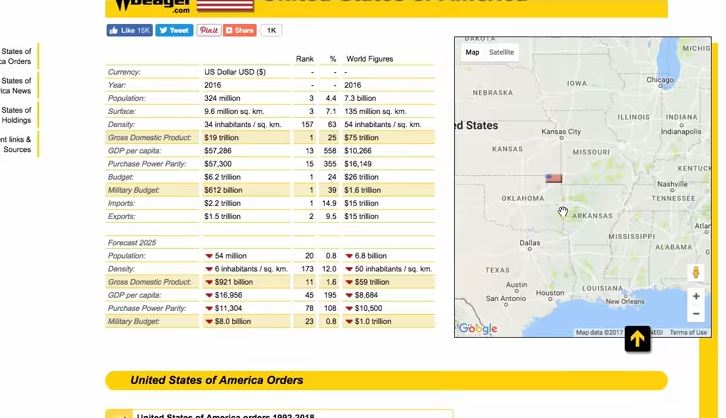Click the red Share button
Viewport: 726px width, 418px height.
click(240, 31)
